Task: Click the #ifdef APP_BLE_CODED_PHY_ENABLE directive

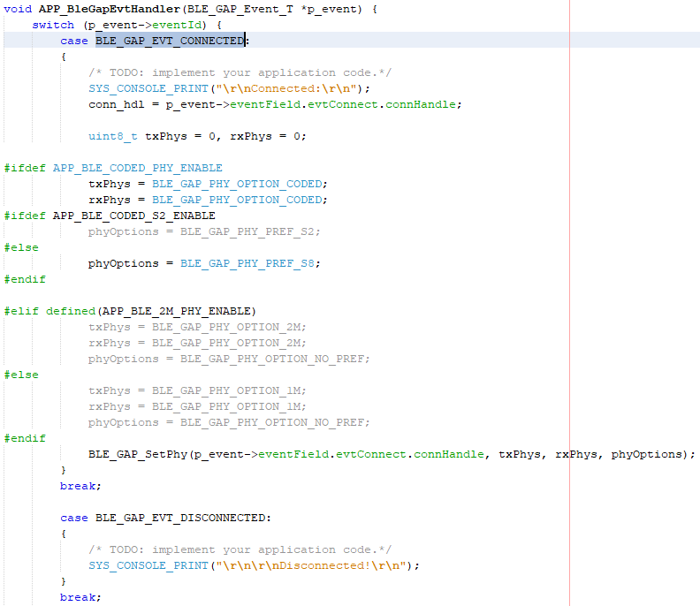Action: pyautogui.click(x=113, y=168)
